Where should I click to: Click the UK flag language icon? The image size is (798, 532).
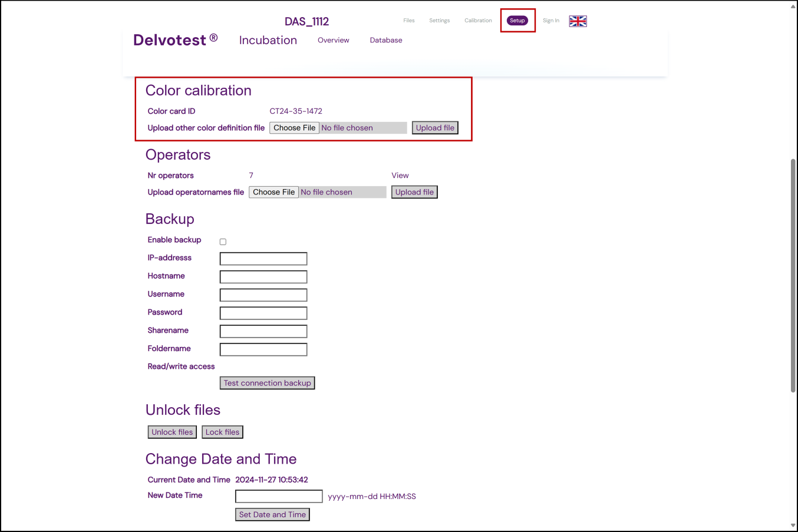[578, 21]
